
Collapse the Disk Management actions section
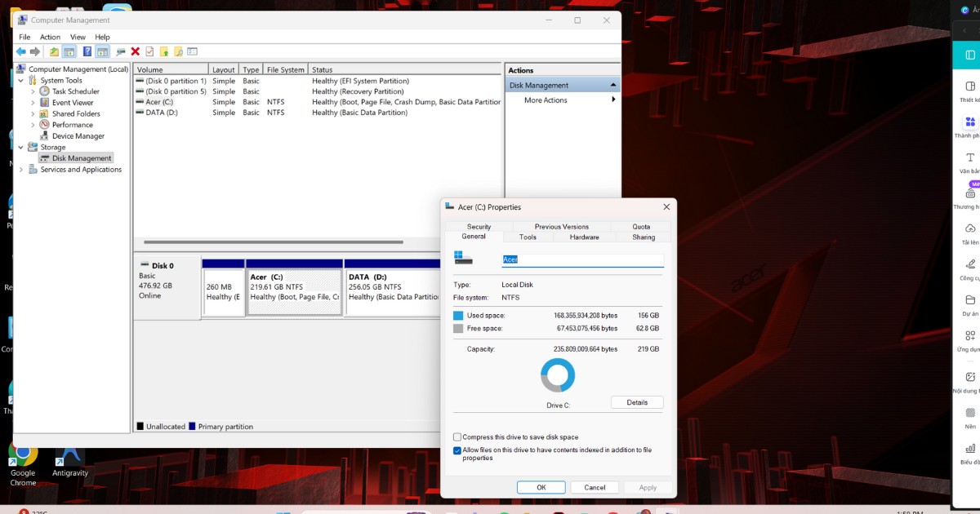click(x=612, y=85)
